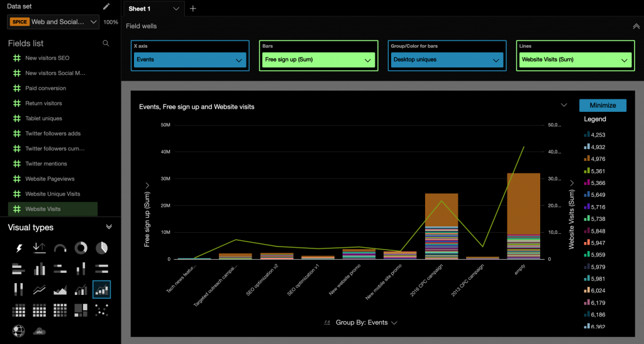Select Twitter mentions in the Fields list
This screenshot has width=644, height=344.
coord(46,164)
